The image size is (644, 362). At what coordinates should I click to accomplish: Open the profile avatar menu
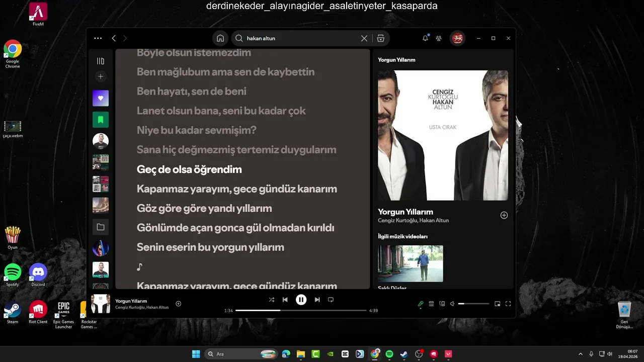457,38
